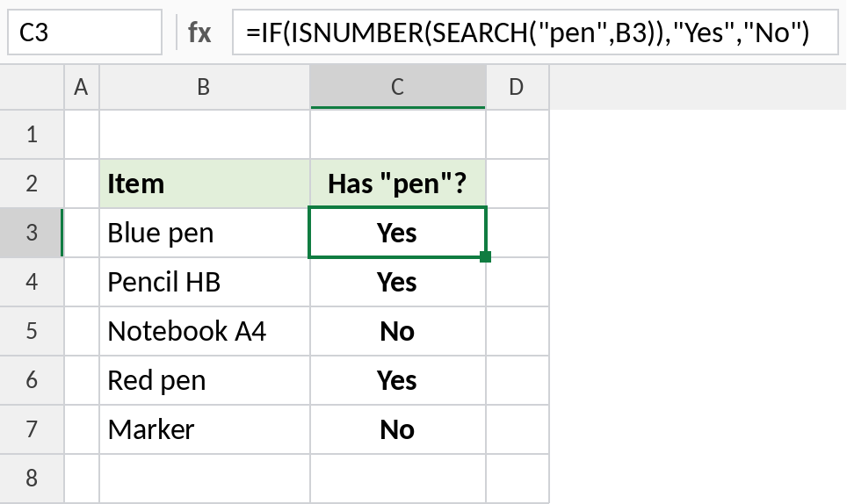Select row 3 header

click(x=32, y=233)
